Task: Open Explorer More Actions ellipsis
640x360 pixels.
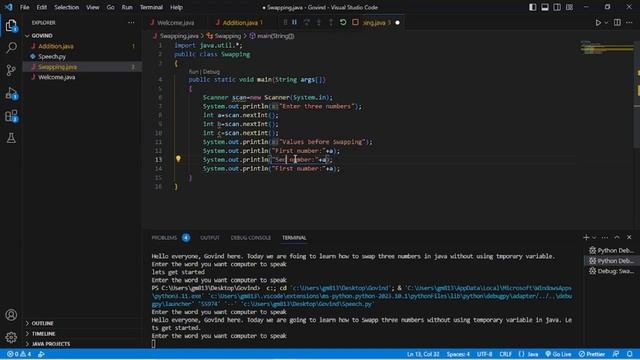Action: [x=131, y=23]
